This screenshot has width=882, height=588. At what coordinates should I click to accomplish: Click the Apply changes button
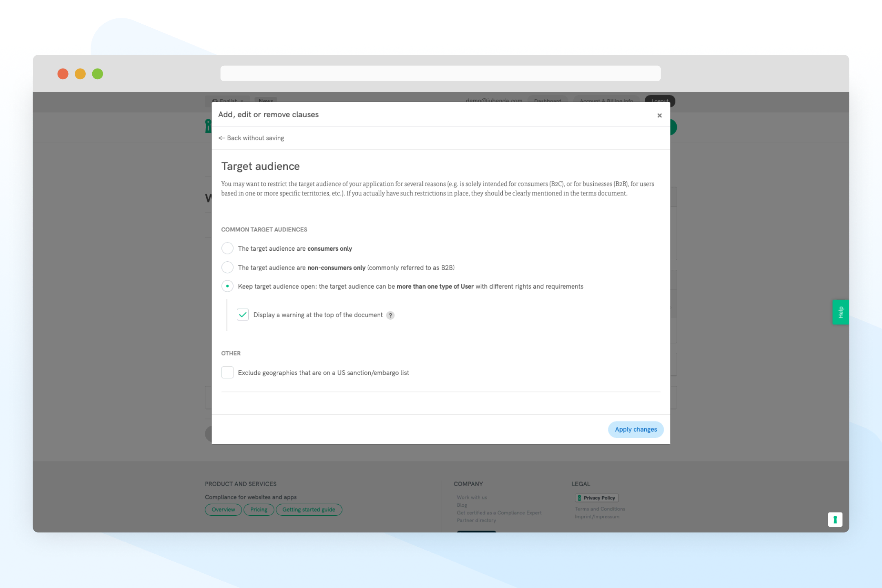point(635,429)
